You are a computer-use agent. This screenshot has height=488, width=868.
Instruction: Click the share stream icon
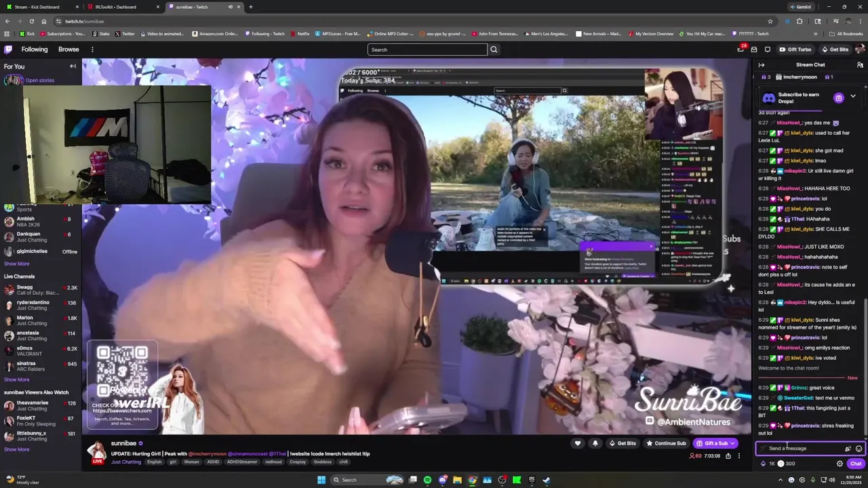[x=728, y=456]
